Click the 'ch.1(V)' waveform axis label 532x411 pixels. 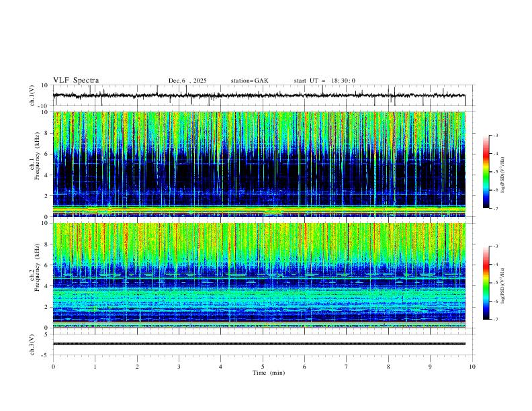tap(32, 95)
